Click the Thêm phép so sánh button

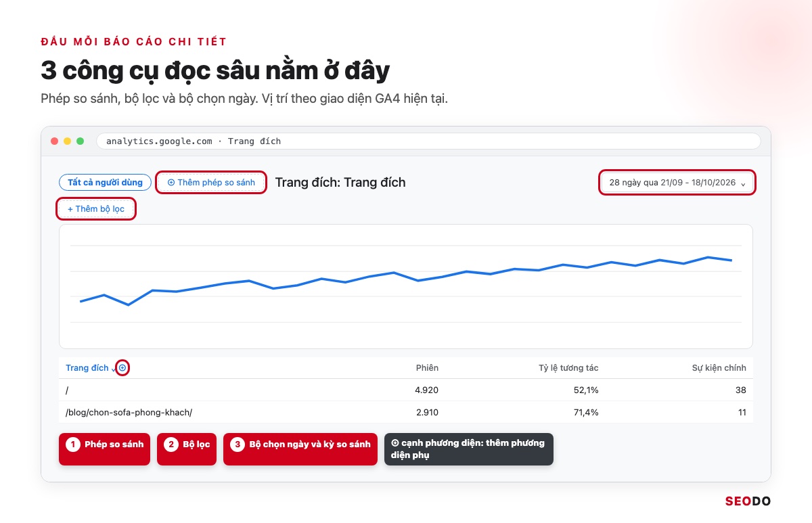click(x=211, y=183)
